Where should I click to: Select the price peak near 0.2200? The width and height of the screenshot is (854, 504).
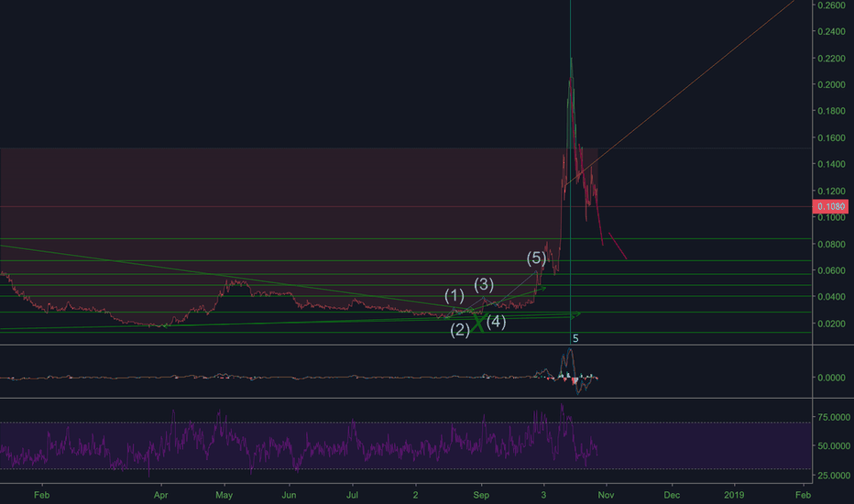coord(571,59)
